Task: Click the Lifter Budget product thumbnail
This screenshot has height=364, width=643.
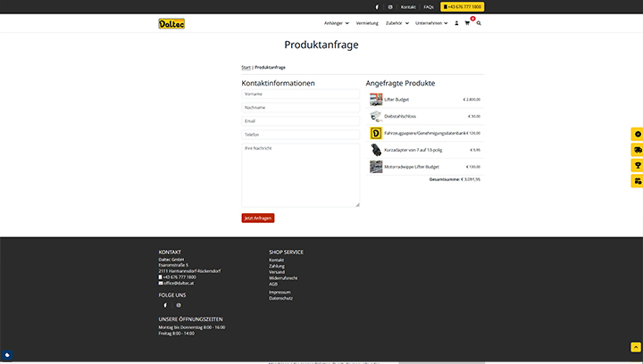Action: click(376, 99)
